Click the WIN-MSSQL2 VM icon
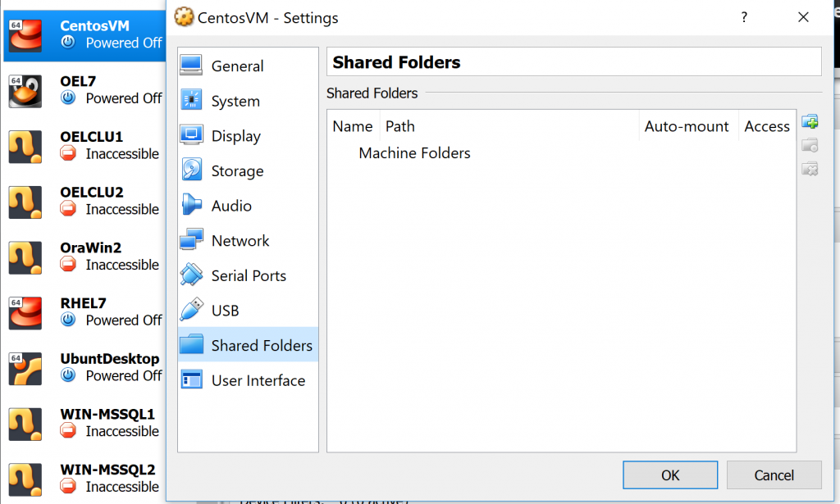Viewport: 840px width, 504px height. tap(25, 479)
